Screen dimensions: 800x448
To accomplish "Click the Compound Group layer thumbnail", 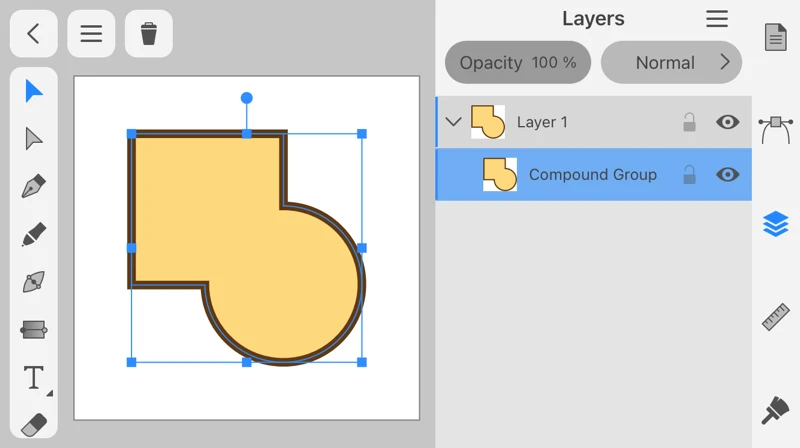I will coord(499,175).
